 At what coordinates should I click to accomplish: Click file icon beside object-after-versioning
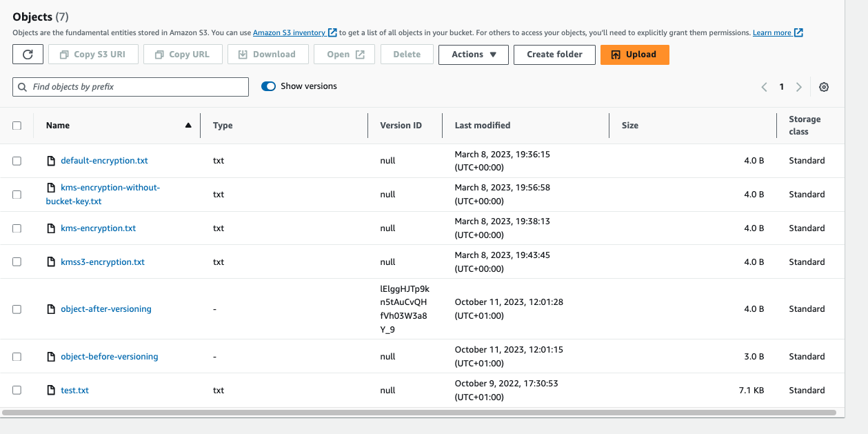point(50,309)
